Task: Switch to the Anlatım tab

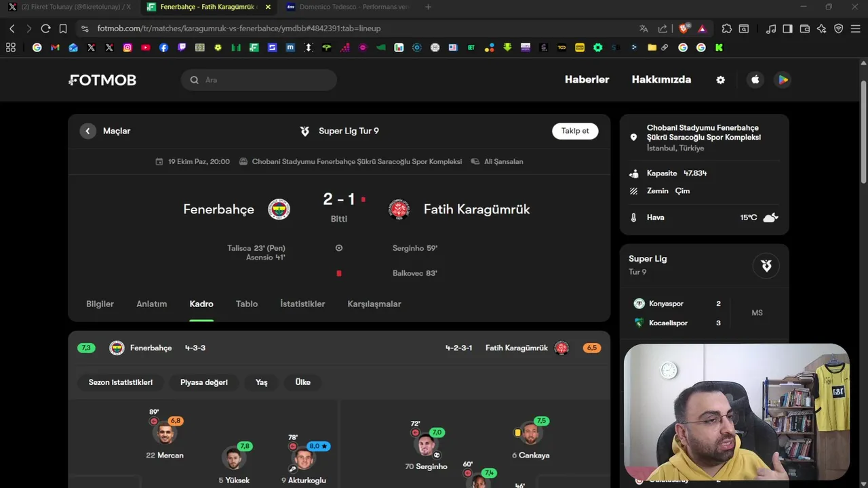Action: click(152, 304)
